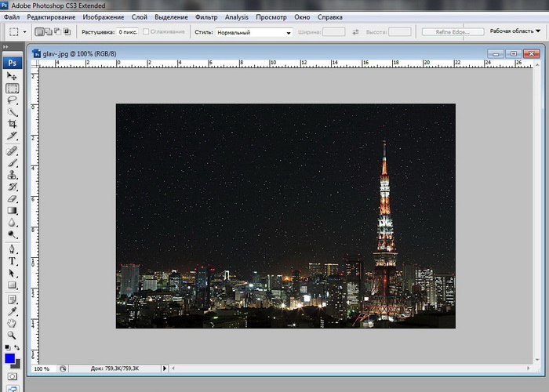
Task: Select the Clone Stamp tool
Action: [x=12, y=174]
